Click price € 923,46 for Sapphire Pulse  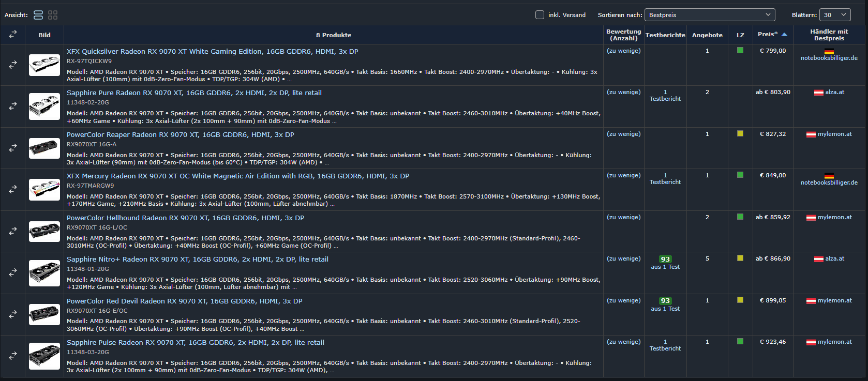point(773,342)
